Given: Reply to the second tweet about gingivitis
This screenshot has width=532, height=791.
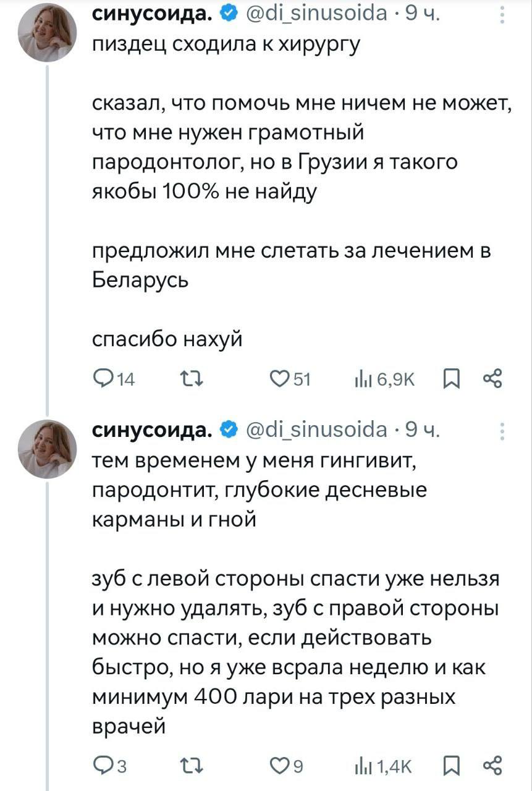Looking at the screenshot, I should click(x=103, y=765).
